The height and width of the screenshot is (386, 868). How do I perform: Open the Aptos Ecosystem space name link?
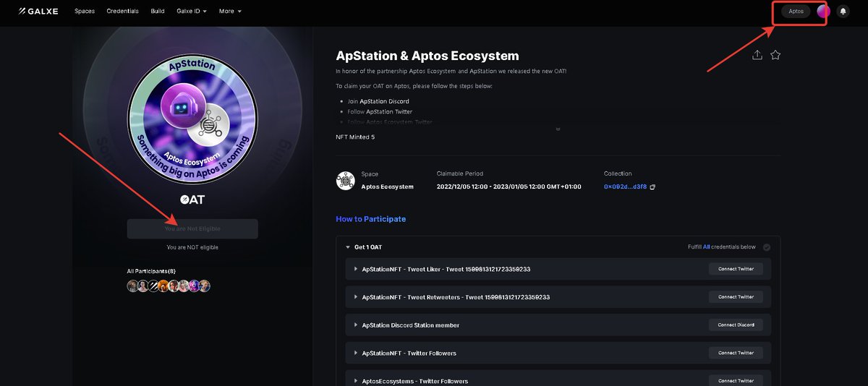(388, 186)
